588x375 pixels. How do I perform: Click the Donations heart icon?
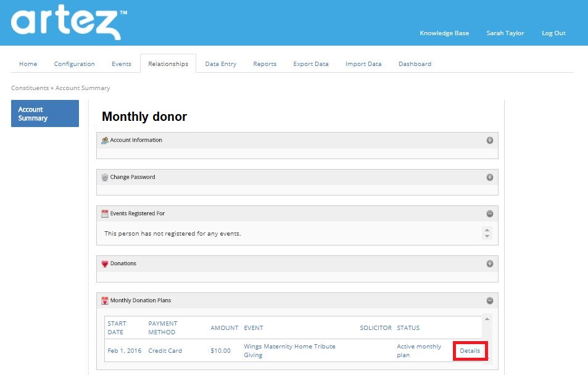click(105, 263)
